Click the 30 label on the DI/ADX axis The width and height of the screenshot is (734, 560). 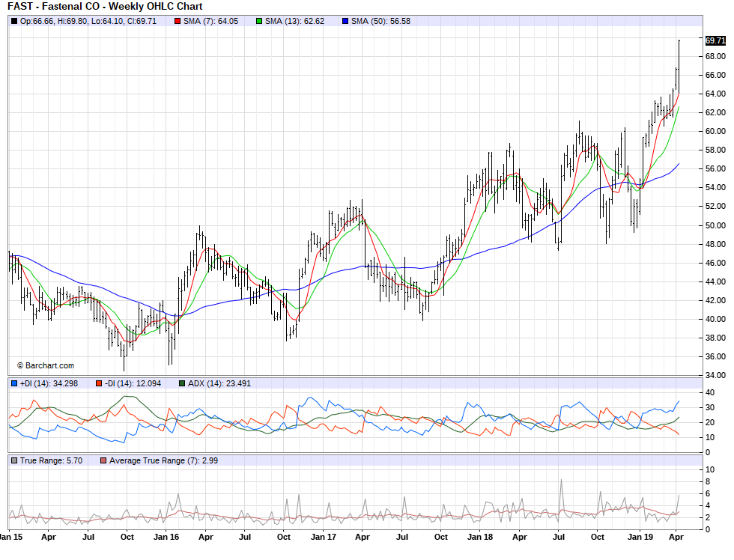click(710, 407)
